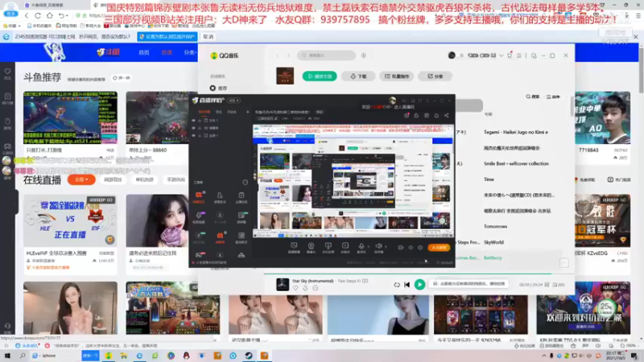Toggle the speaker in the companion toolbar
The image size is (644, 362).
378,246
